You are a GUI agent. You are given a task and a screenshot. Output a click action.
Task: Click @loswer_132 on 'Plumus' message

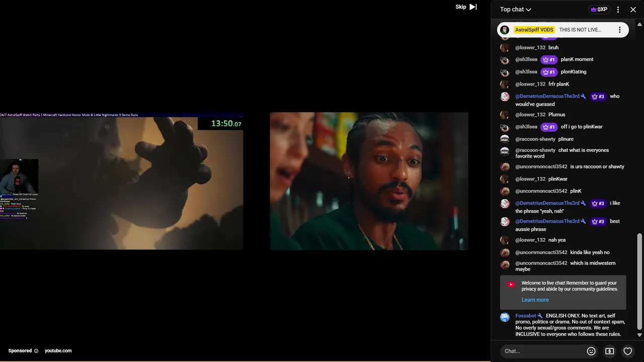pos(530,115)
